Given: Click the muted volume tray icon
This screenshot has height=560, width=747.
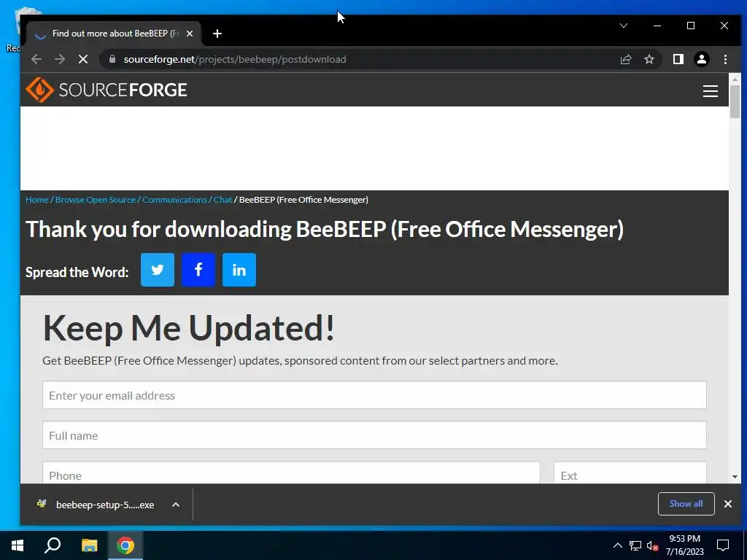Looking at the screenshot, I should pos(652,545).
